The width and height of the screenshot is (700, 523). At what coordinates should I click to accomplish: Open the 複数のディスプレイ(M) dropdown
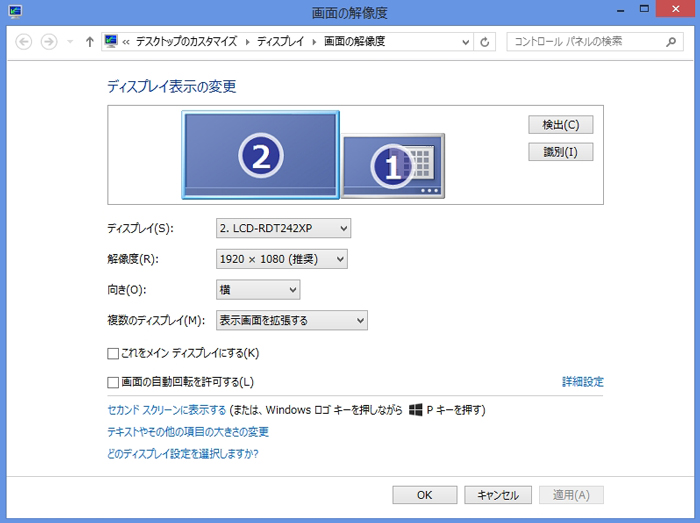[292, 320]
